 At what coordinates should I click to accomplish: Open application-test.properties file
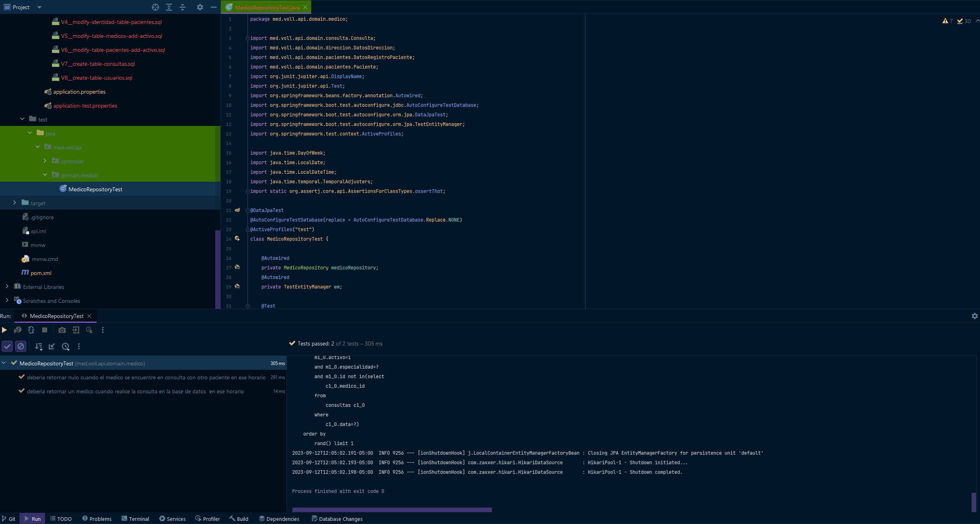[x=85, y=106]
